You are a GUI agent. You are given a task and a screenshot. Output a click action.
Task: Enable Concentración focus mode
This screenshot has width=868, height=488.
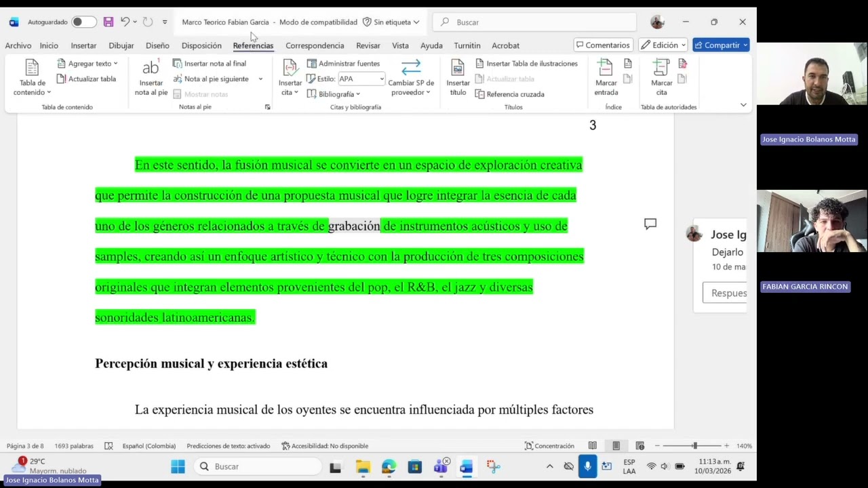(549, 446)
